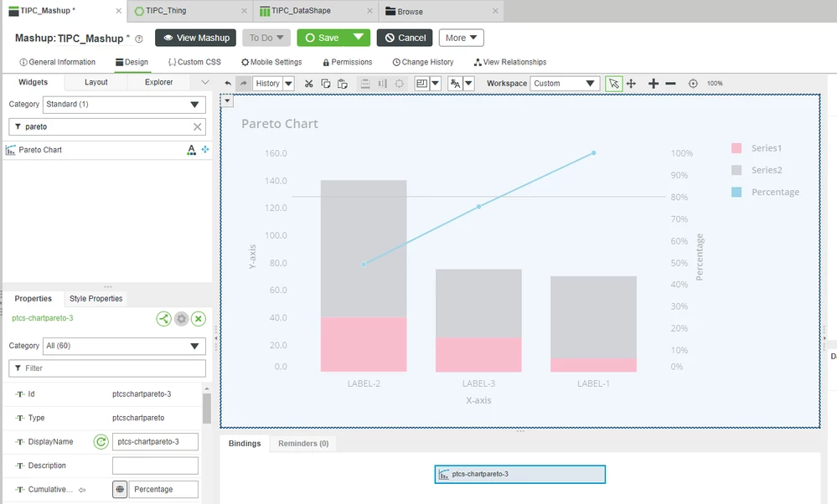Click the undo arrow in the design toolbar
Image resolution: width=837 pixels, height=504 pixels.
(228, 83)
